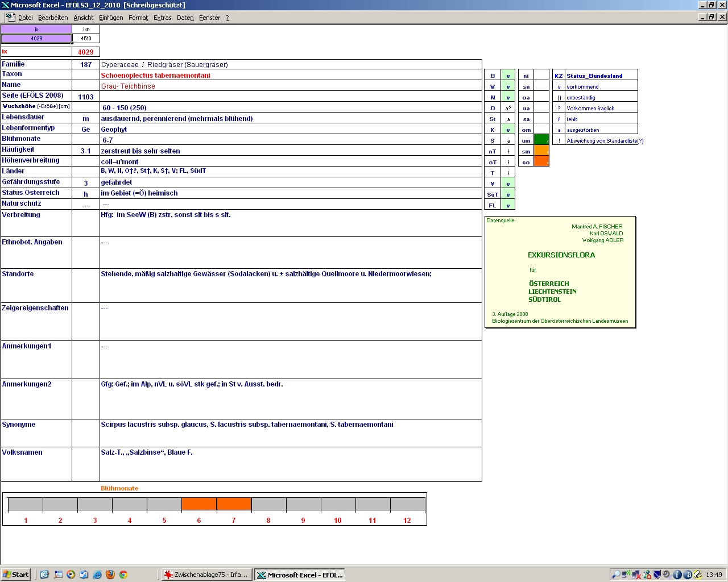Open the ? help menu
Screen dimensions: 728x582
click(227, 18)
